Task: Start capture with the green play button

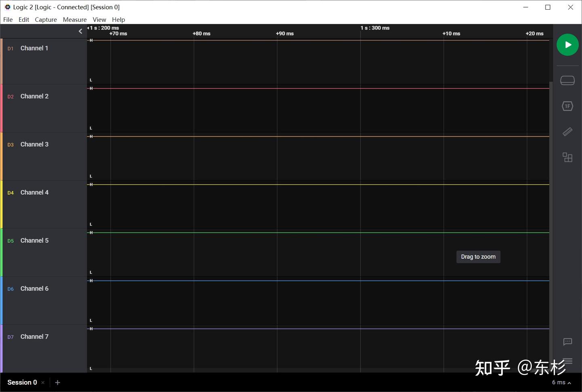Action: (567, 45)
